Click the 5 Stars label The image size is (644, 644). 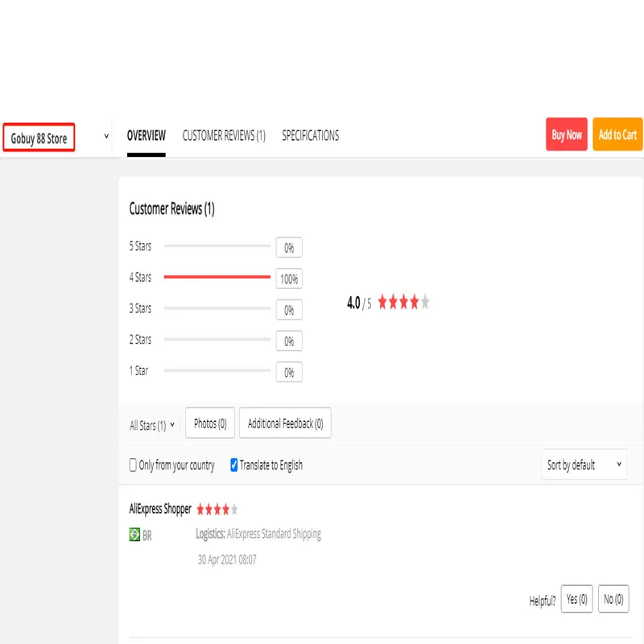pos(140,246)
